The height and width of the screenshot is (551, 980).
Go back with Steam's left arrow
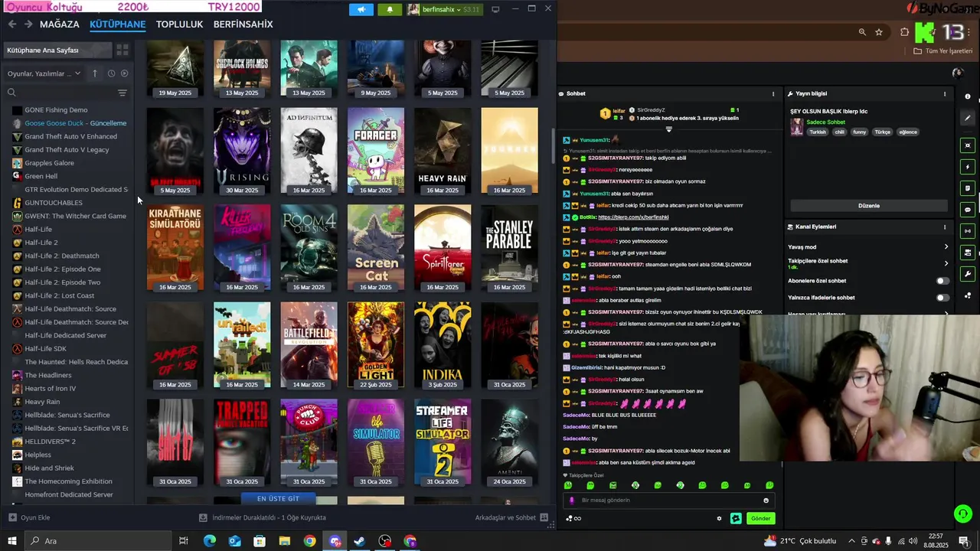tap(12, 24)
